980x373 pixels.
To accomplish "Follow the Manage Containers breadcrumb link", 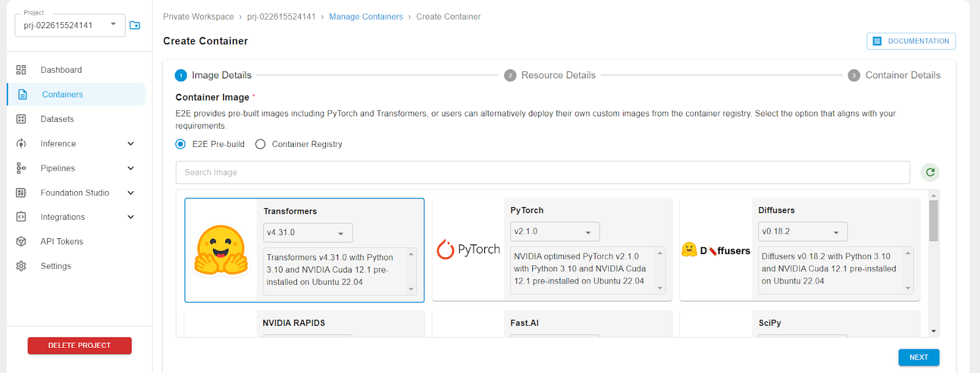I will 366,17.
